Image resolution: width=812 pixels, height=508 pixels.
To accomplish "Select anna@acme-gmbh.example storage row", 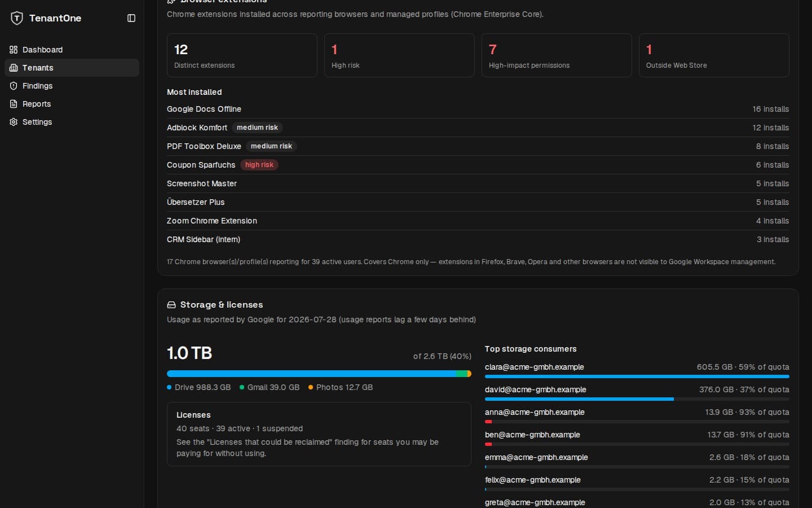I will pyautogui.click(x=637, y=415).
